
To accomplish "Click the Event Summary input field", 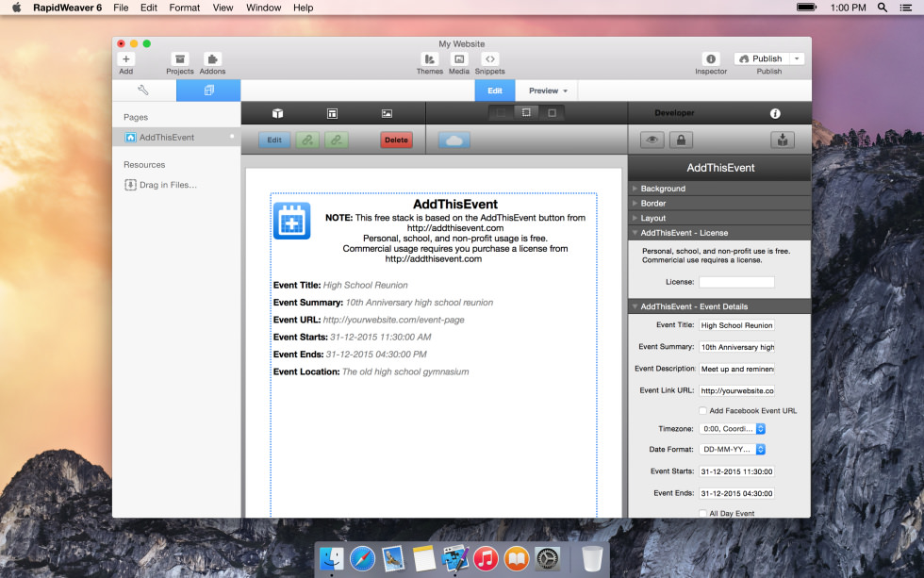I will coord(736,347).
